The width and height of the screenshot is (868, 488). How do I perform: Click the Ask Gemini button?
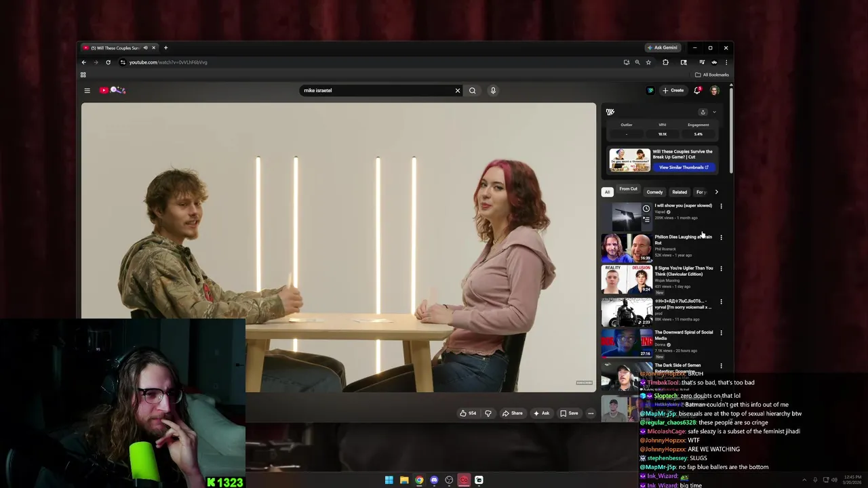point(663,48)
